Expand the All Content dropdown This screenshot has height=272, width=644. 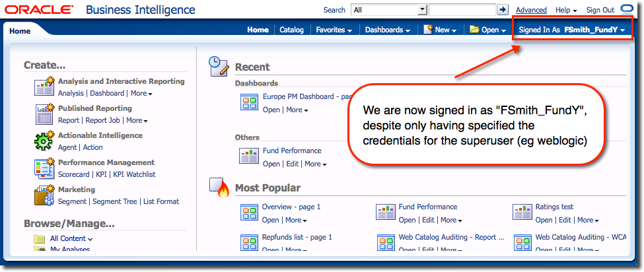click(x=71, y=238)
